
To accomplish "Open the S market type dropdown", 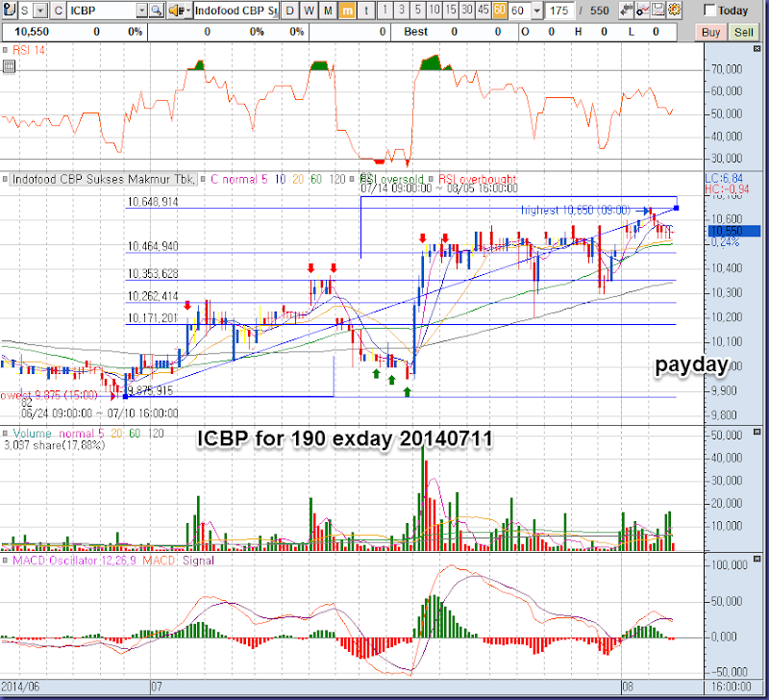I will click(40, 11).
